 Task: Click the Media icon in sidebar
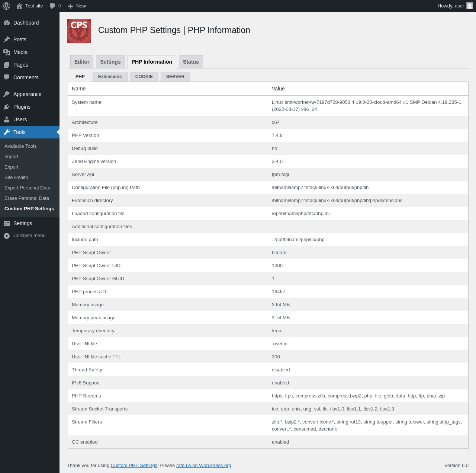coord(7,52)
